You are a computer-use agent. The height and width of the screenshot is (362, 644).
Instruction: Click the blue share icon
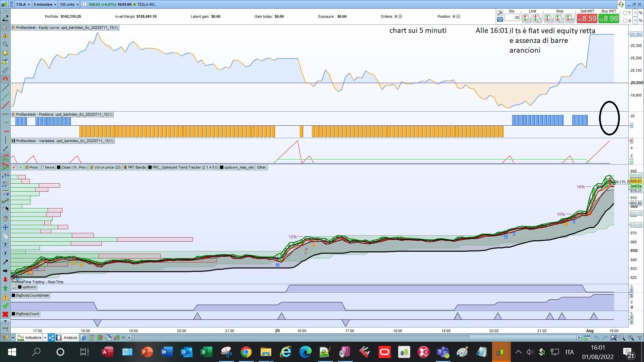point(51,338)
